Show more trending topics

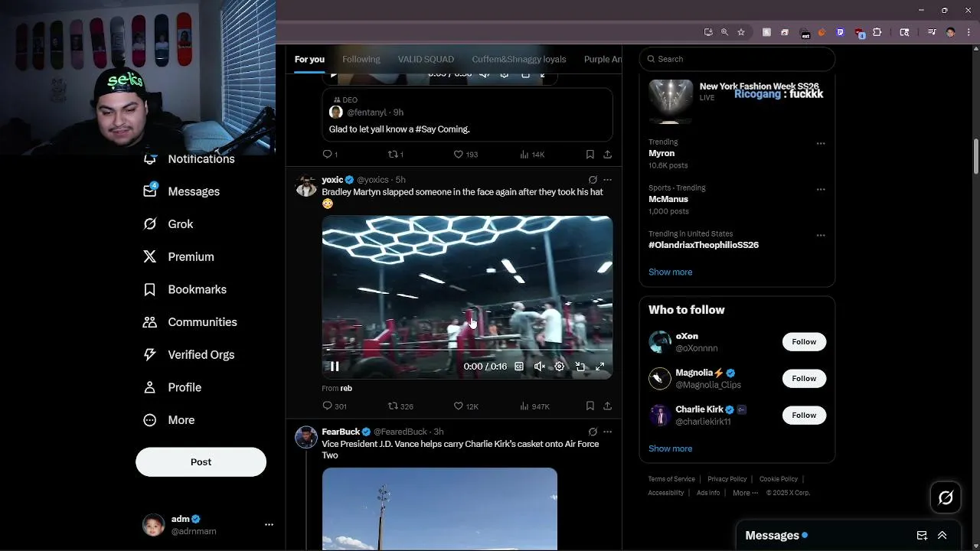pyautogui.click(x=670, y=272)
